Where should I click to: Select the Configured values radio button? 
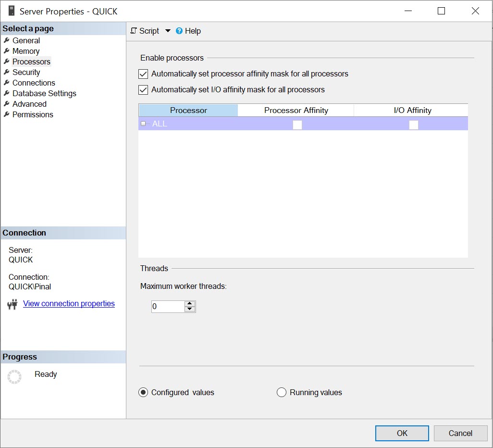pyautogui.click(x=143, y=392)
